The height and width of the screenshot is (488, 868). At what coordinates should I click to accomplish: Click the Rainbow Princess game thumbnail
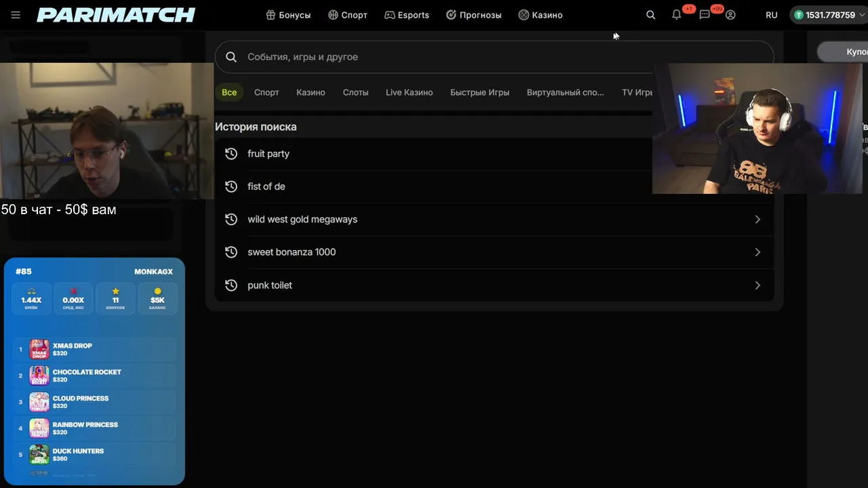pos(39,428)
